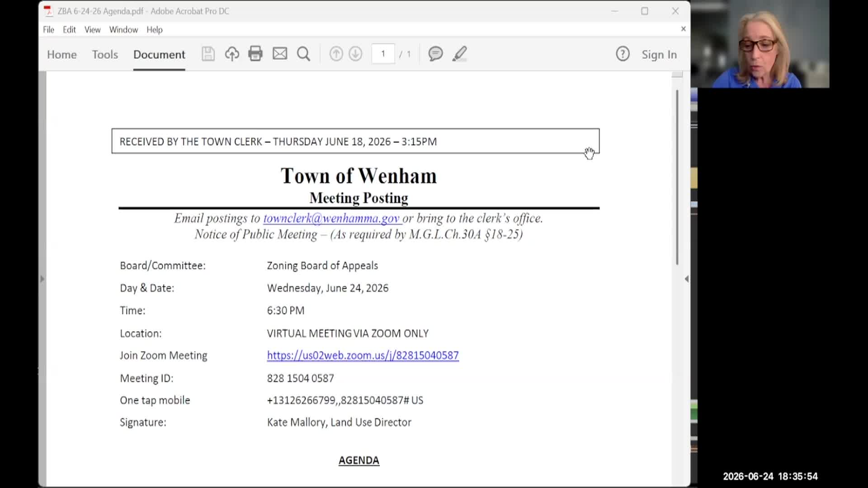The height and width of the screenshot is (488, 868).
Task: Click 'VIRTUAL MEETING VIA ZOOM ONLY' text
Action: (348, 333)
